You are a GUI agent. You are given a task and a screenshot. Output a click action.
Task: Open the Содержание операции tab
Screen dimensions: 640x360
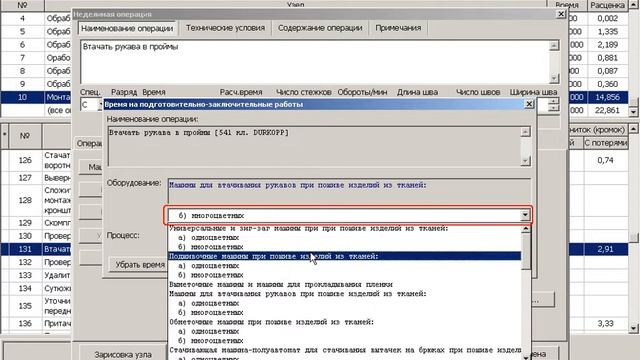click(x=320, y=28)
